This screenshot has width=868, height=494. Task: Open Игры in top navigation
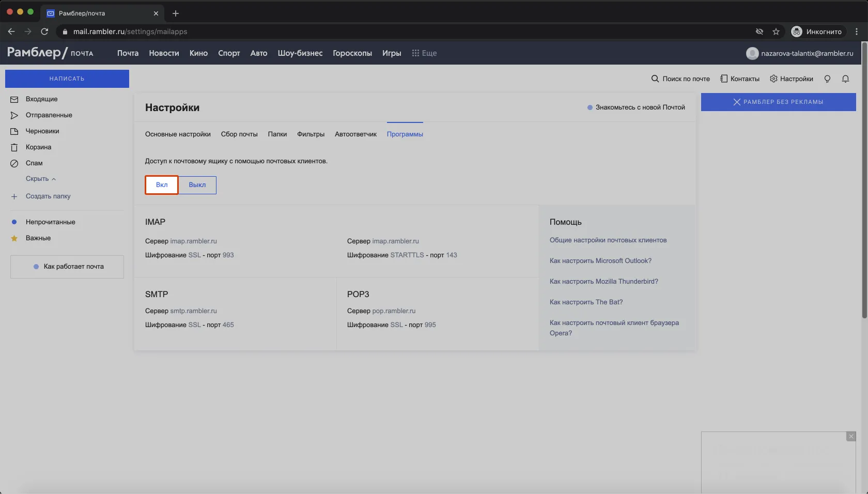tap(392, 53)
